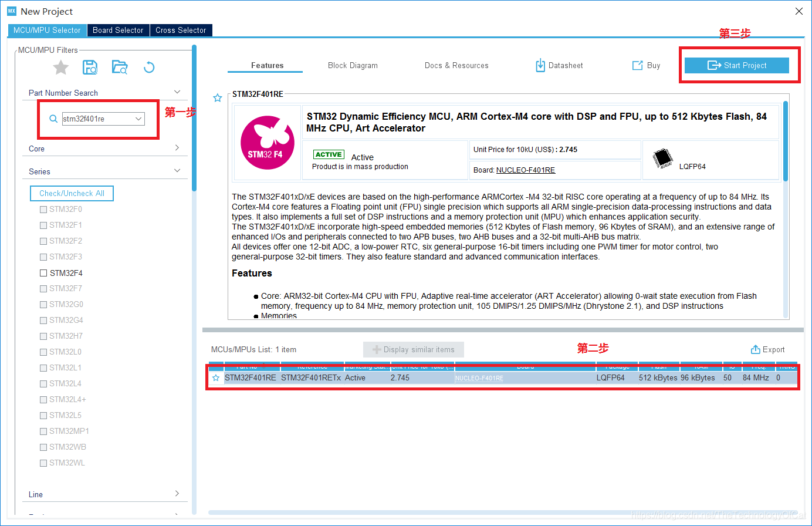Tick the STM32F7 series checkbox
Image resolution: width=812 pixels, height=526 pixels.
coord(43,288)
